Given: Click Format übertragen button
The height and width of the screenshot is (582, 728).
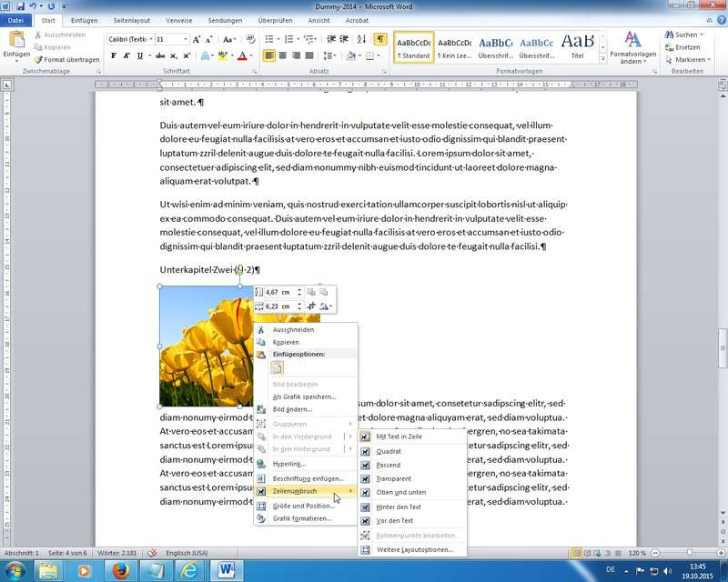Looking at the screenshot, I should (x=66, y=59).
